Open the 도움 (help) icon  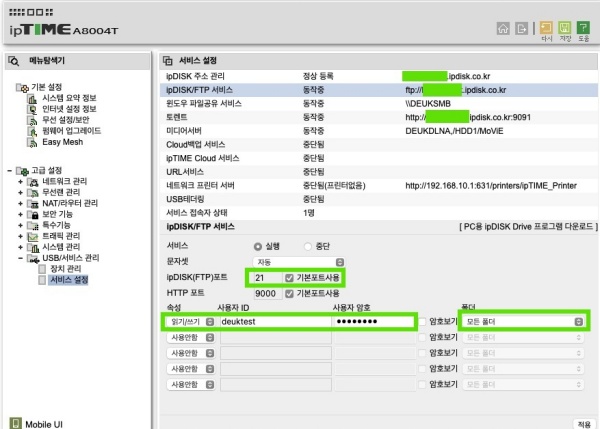[585, 28]
